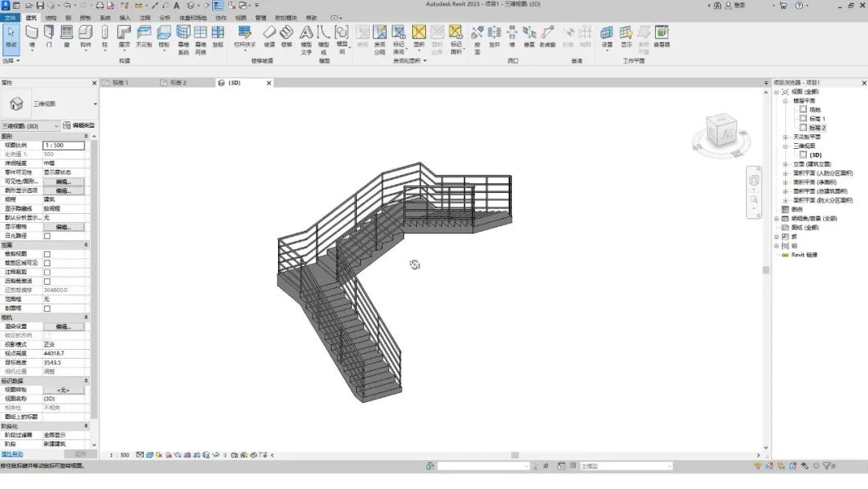Screen dimensions: 868x489
Task: Select the Model Text tool
Action: (306, 37)
